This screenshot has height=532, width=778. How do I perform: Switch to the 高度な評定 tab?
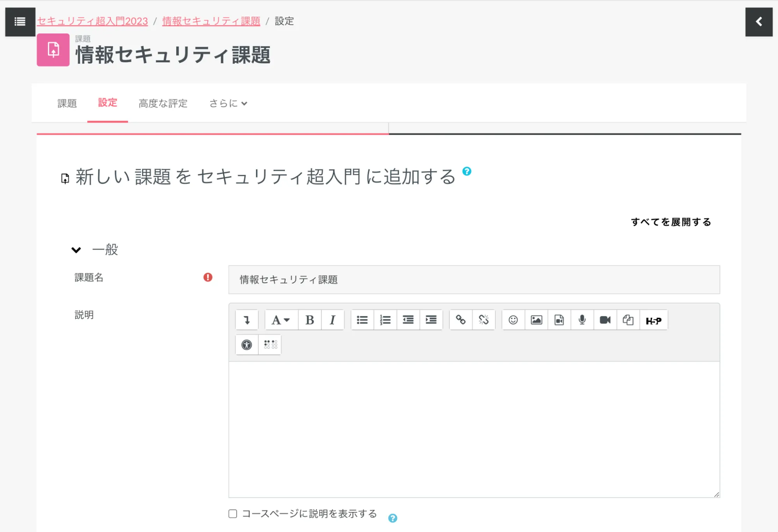click(163, 103)
